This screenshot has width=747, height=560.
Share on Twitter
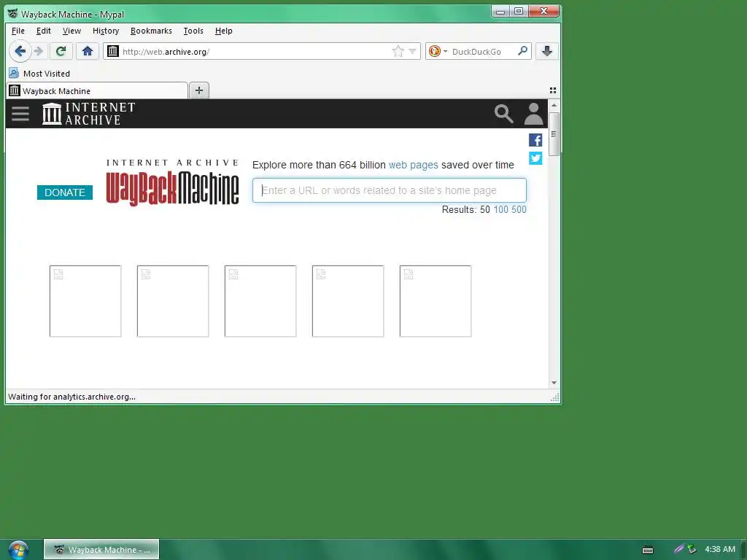(535, 158)
